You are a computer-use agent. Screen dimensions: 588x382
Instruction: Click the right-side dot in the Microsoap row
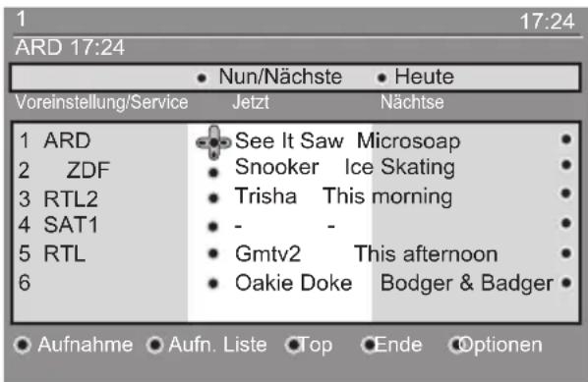tap(566, 139)
